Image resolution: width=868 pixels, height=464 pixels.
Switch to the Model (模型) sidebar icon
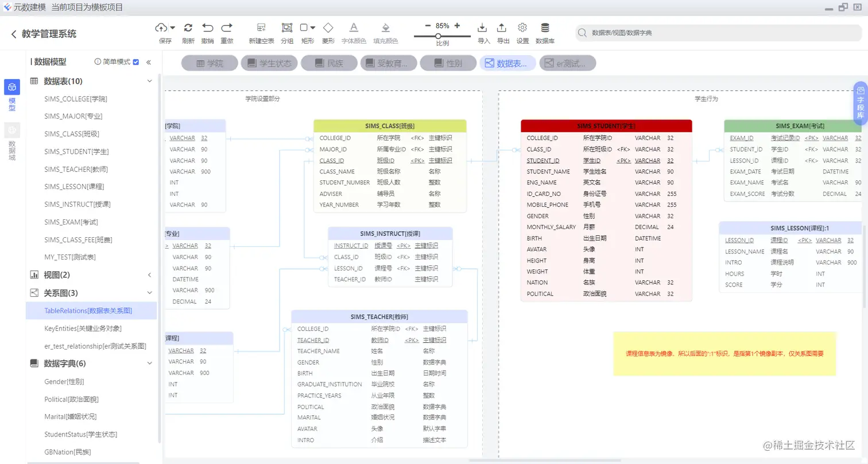point(12,87)
